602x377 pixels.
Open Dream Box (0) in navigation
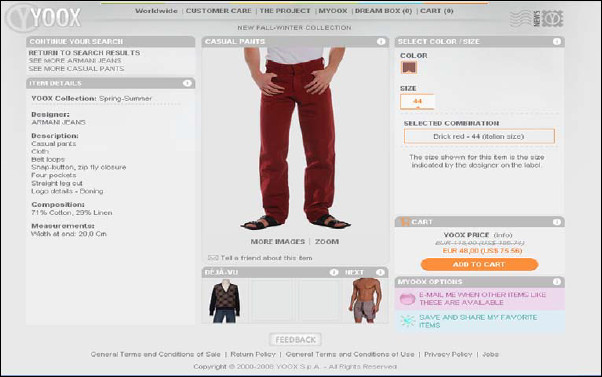tap(383, 11)
